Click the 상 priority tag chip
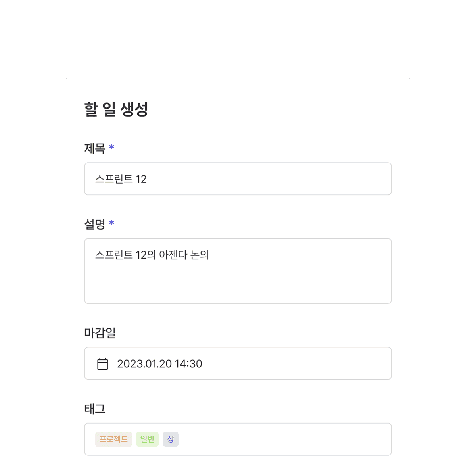This screenshot has height=476, width=476. point(170,439)
